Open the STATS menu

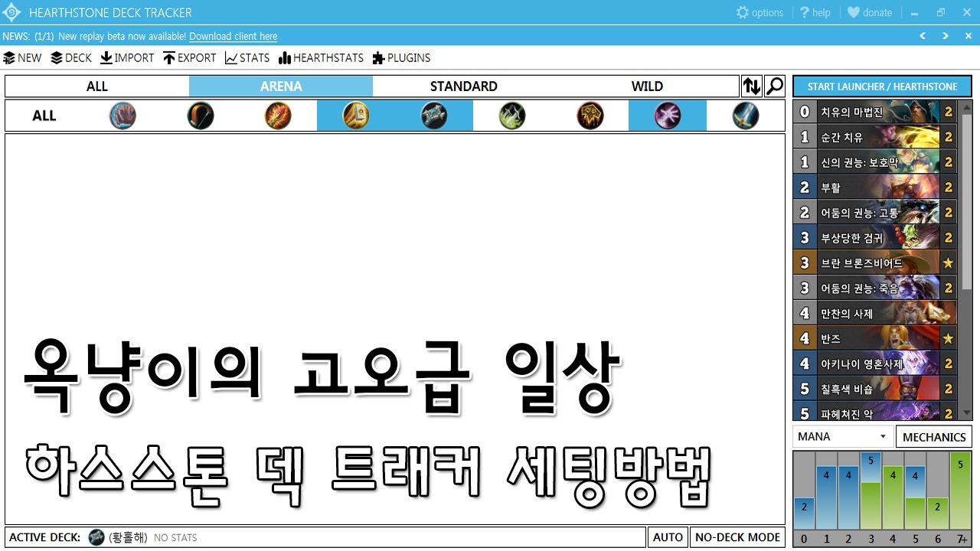[247, 58]
